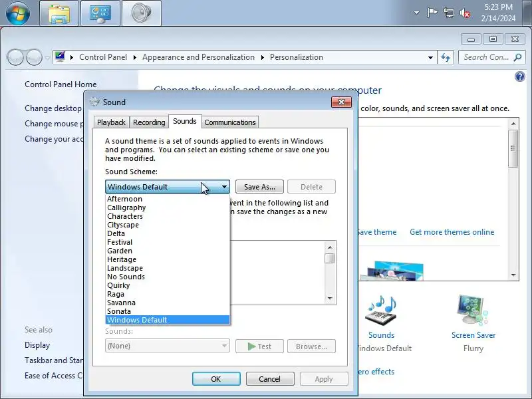Open the Screen Saver text link

pyautogui.click(x=473, y=335)
